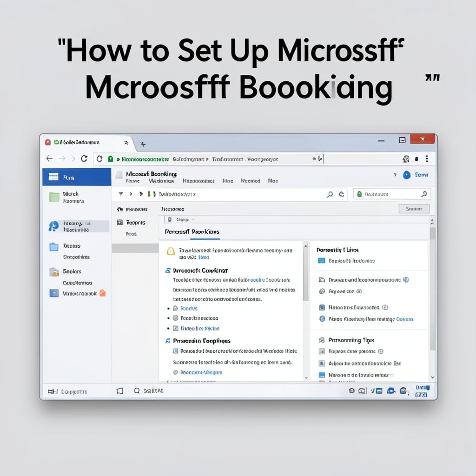Image resolution: width=476 pixels, height=476 pixels.
Task: Open the Hooooroctoes menu
Action: click(198, 181)
